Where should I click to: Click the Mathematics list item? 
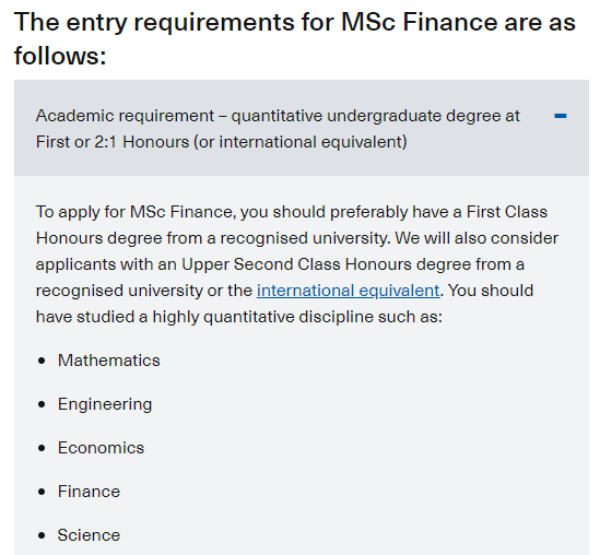pyautogui.click(x=108, y=360)
